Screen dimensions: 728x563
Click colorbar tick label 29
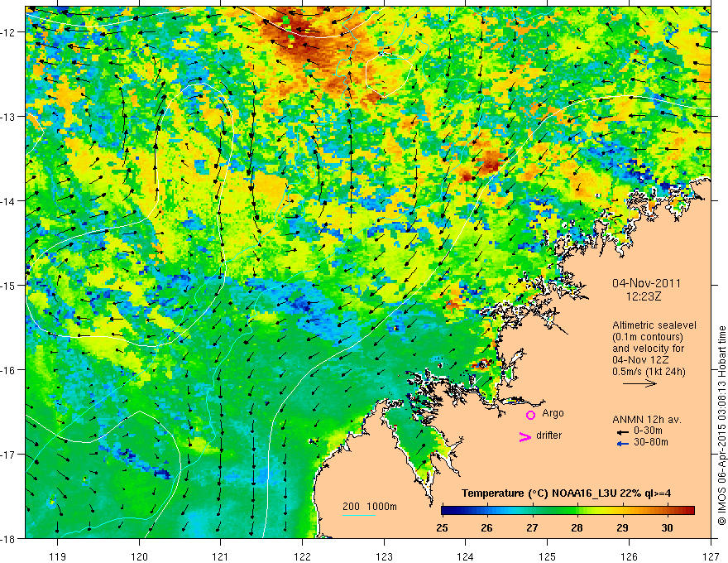(x=622, y=528)
